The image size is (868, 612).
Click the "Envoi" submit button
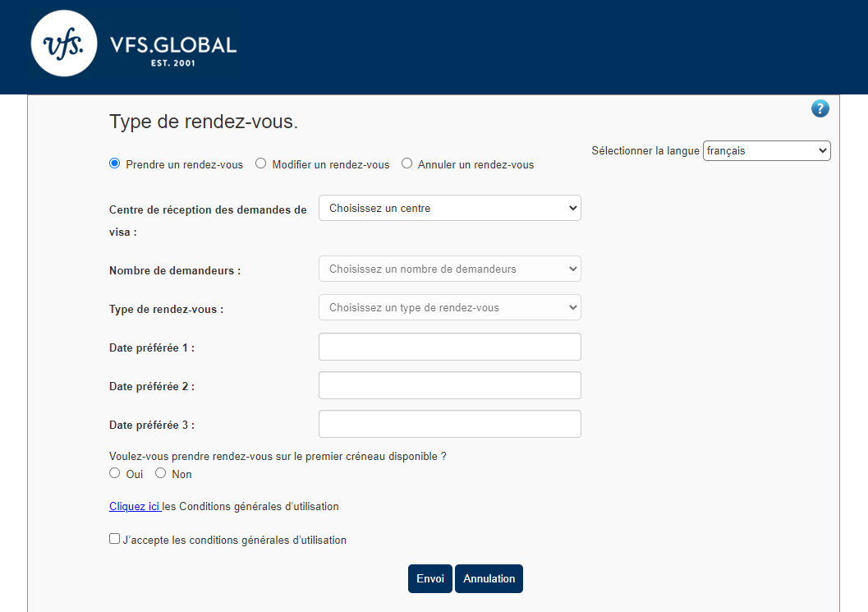429,578
